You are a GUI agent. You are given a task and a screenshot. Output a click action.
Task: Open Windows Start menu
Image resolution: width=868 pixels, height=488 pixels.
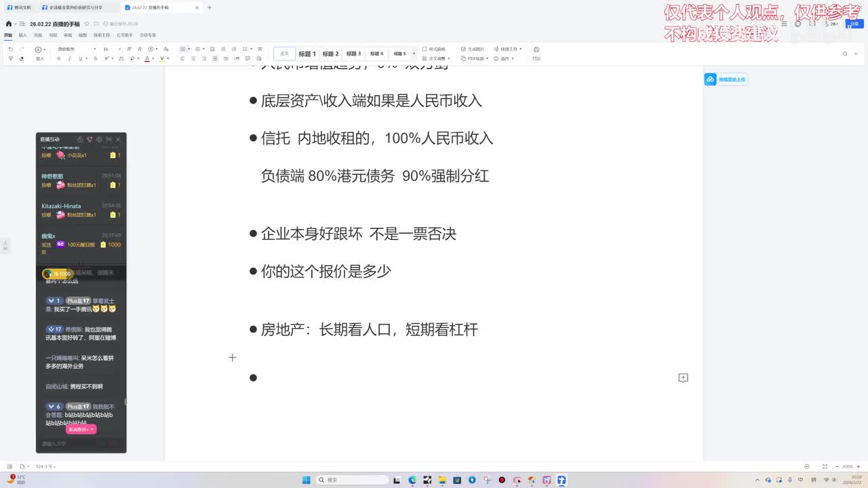click(x=307, y=480)
